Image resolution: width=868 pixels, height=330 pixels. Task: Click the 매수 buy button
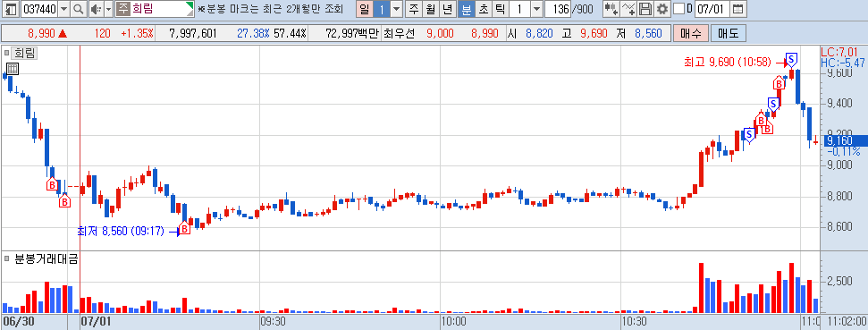pos(690,33)
